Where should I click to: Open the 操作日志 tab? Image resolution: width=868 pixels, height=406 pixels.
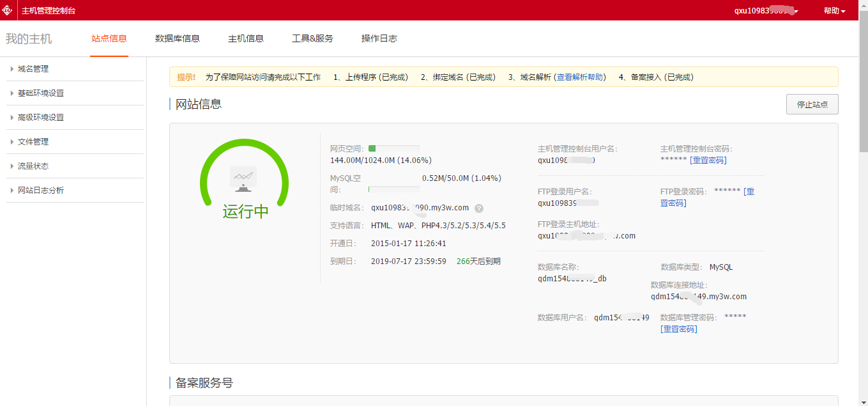[x=379, y=38]
